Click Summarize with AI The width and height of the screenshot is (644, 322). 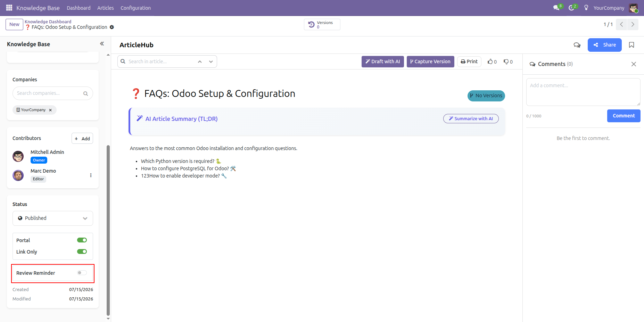(471, 118)
